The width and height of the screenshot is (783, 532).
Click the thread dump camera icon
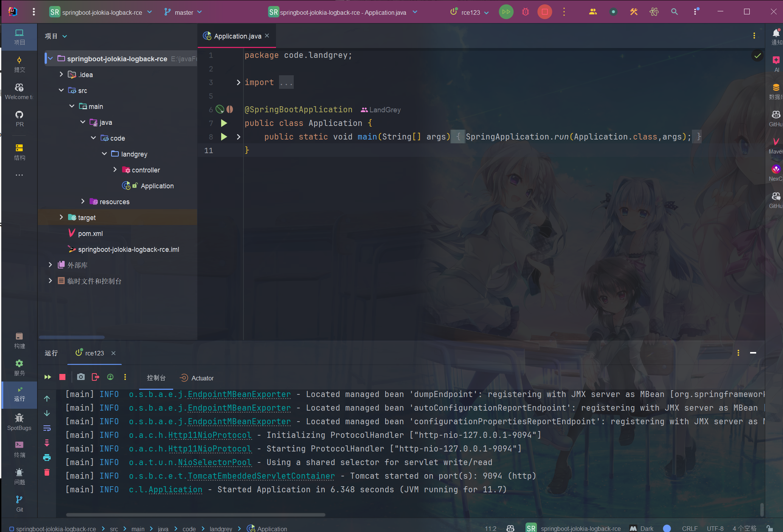click(81, 377)
